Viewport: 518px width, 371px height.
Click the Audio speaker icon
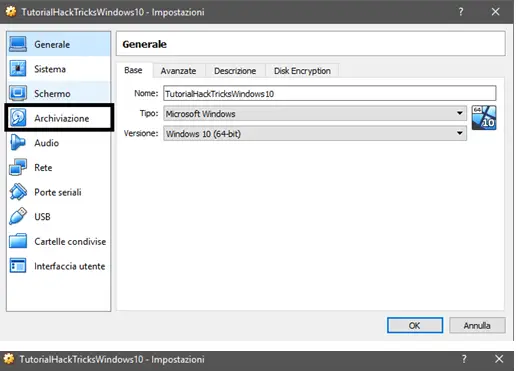tap(18, 143)
